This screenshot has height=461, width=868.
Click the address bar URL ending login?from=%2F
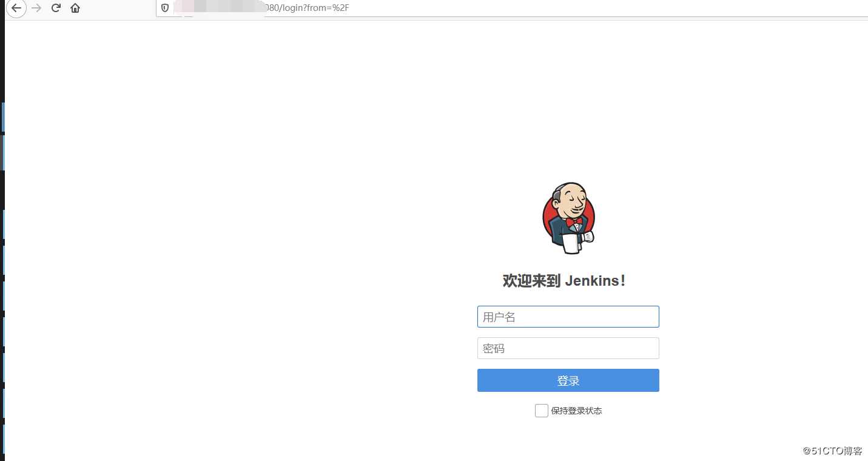pyautogui.click(x=308, y=8)
